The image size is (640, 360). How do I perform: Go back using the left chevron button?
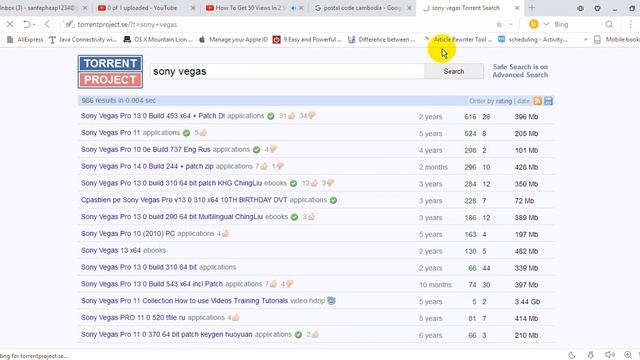pos(47,24)
